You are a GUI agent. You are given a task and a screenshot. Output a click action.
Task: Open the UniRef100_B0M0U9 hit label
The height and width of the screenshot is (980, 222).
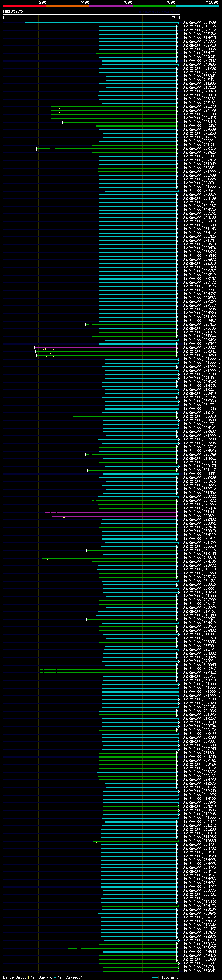point(199,23)
